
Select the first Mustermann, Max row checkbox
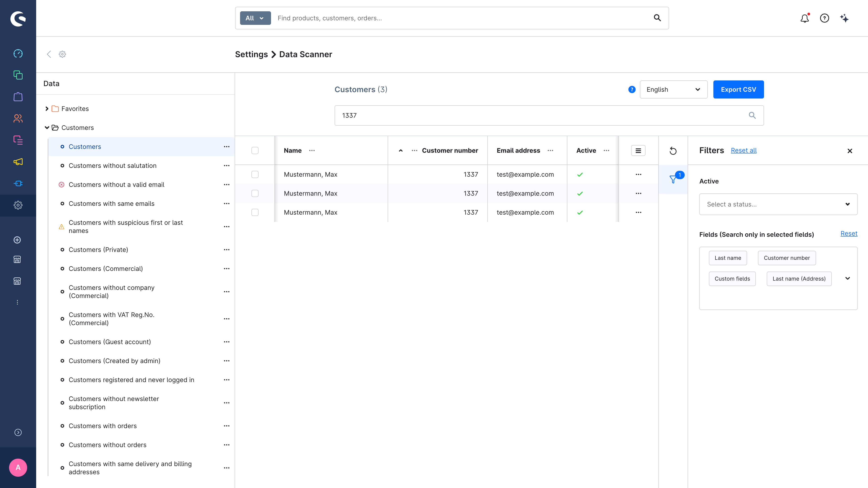pyautogui.click(x=255, y=174)
